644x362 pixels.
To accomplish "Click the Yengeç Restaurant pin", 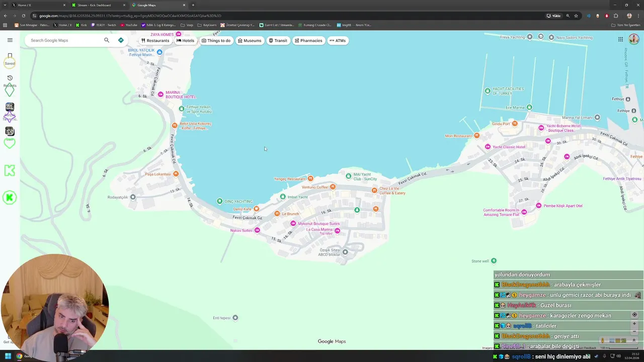I will pos(310,178).
